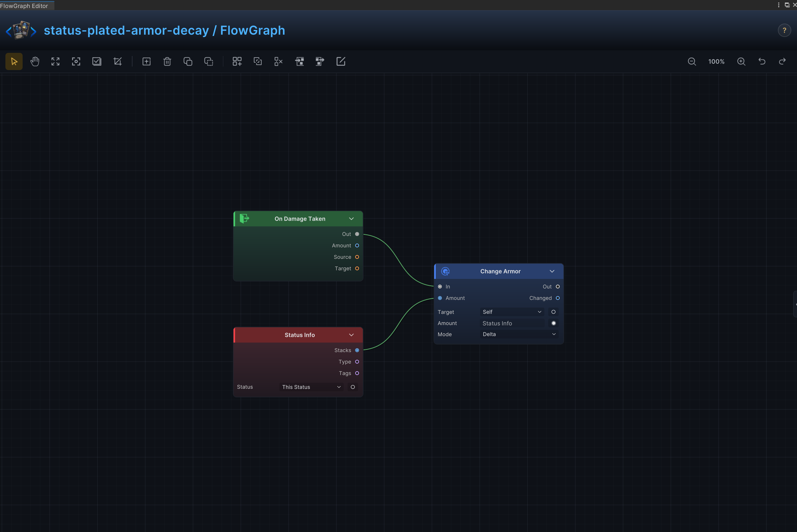Image resolution: width=797 pixels, height=532 pixels.
Task: Click the add node plus icon
Action: click(146, 61)
